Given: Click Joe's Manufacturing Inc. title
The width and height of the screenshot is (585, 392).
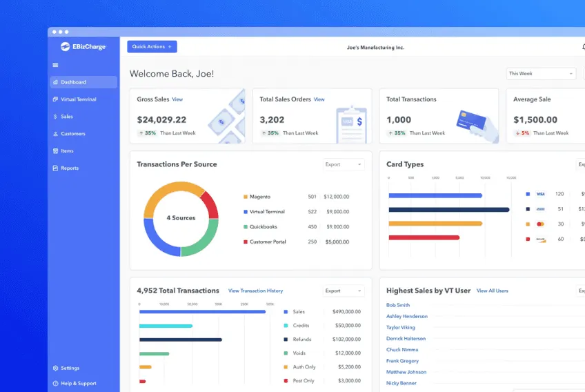Looking at the screenshot, I should [x=376, y=48].
